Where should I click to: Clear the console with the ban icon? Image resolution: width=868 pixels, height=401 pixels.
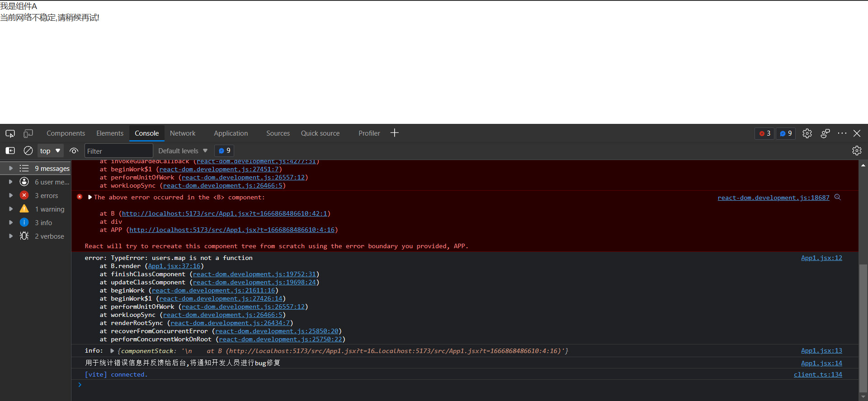tap(28, 151)
